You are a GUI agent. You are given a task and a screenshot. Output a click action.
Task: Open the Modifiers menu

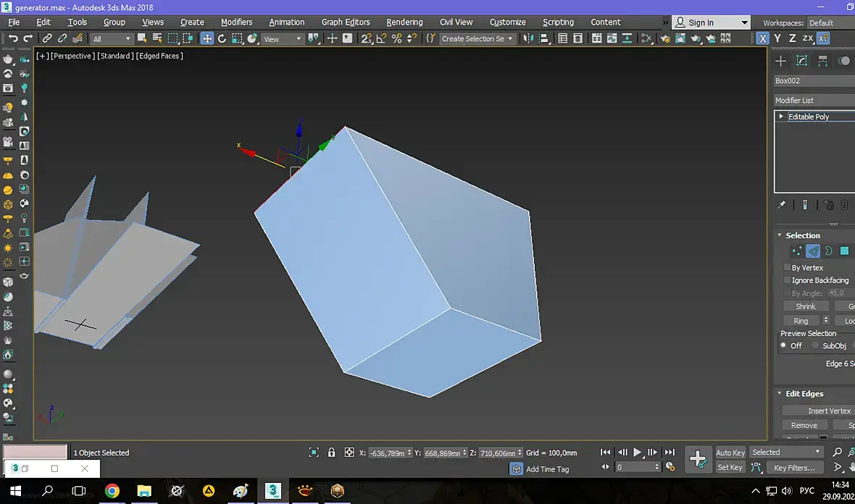[236, 22]
